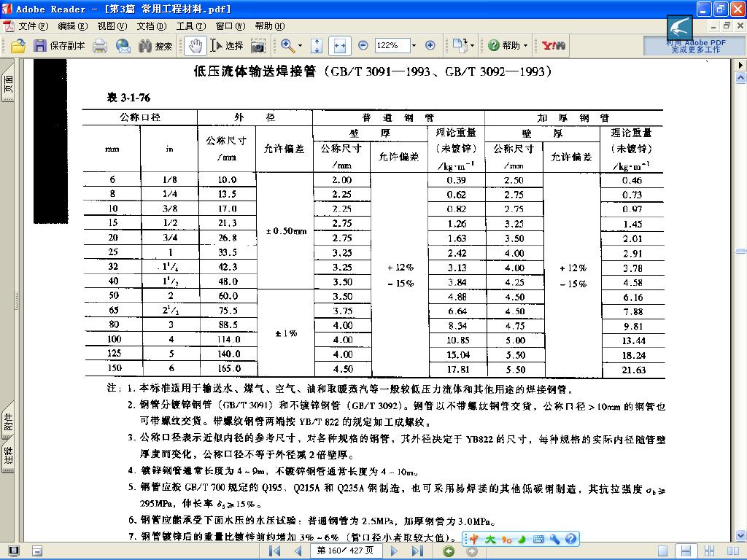Set view to Fit Page (actual height)

point(317,46)
